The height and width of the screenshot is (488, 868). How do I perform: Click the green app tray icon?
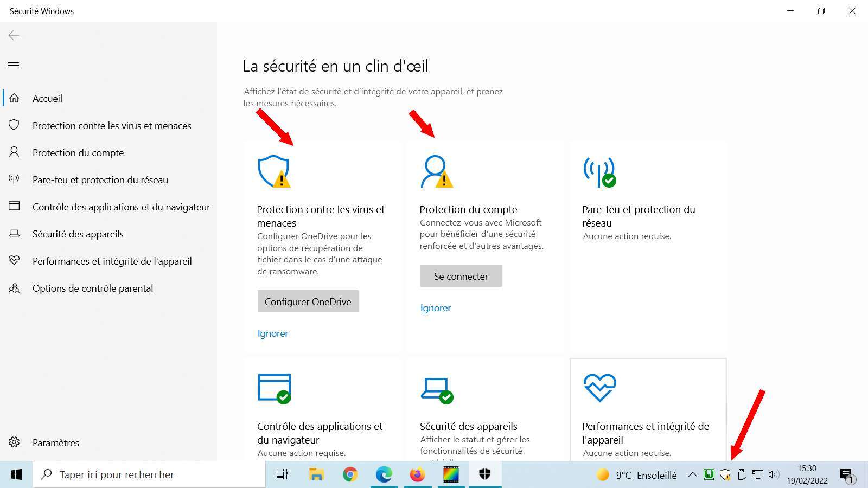[709, 475]
